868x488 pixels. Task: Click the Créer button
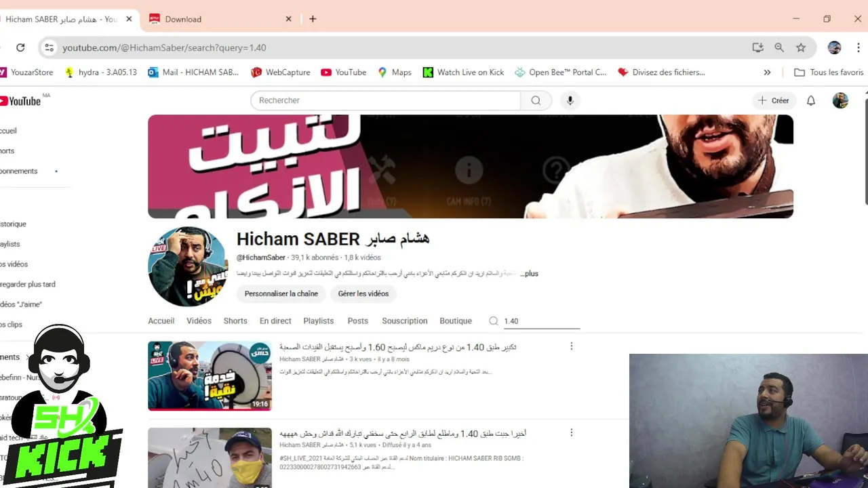pos(774,100)
